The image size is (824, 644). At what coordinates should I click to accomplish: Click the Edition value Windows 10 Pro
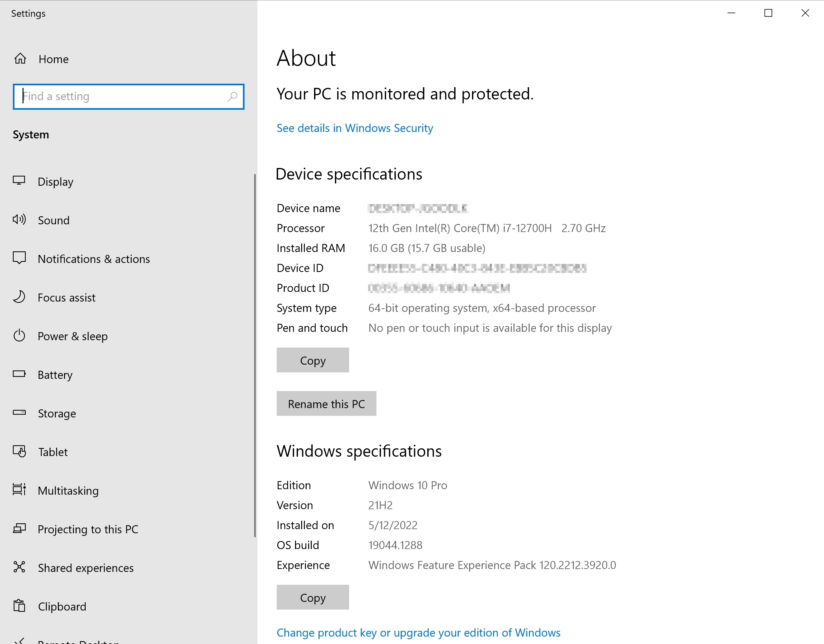[408, 485]
